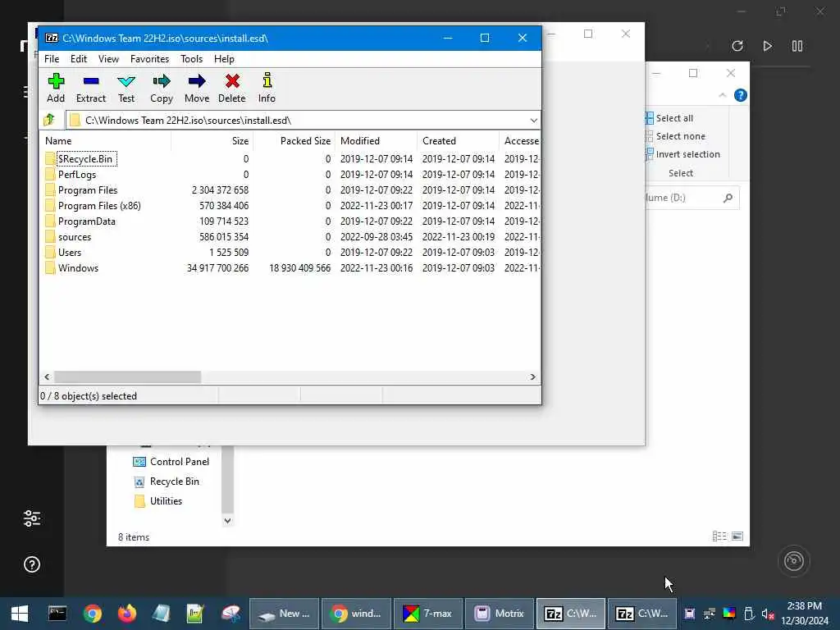Image resolution: width=840 pixels, height=630 pixels.
Task: Open Control Panel in navigation pane
Action: point(171,462)
